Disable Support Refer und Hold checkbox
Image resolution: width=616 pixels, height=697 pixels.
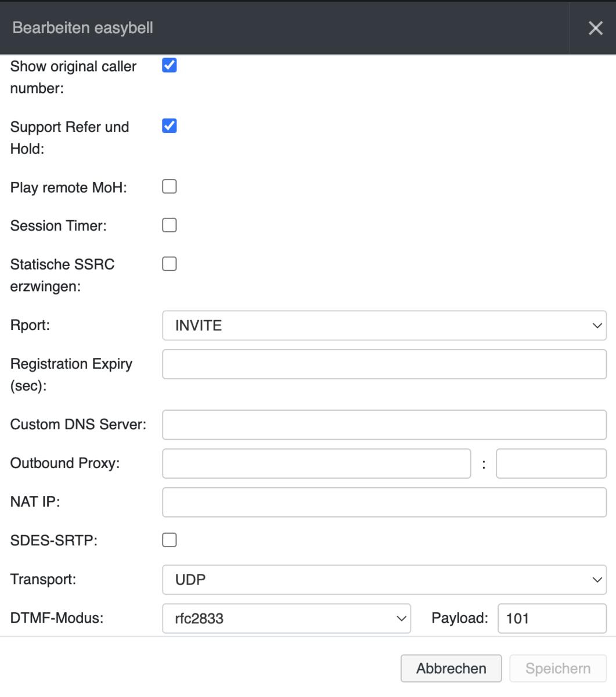pyautogui.click(x=169, y=126)
